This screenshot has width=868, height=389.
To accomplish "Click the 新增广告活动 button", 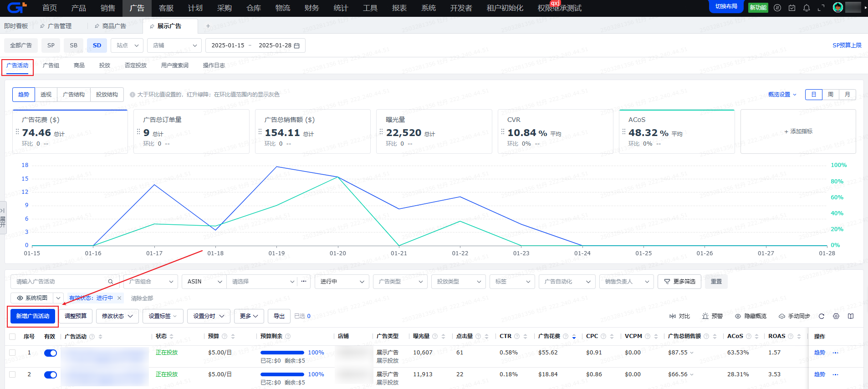I will point(33,316).
